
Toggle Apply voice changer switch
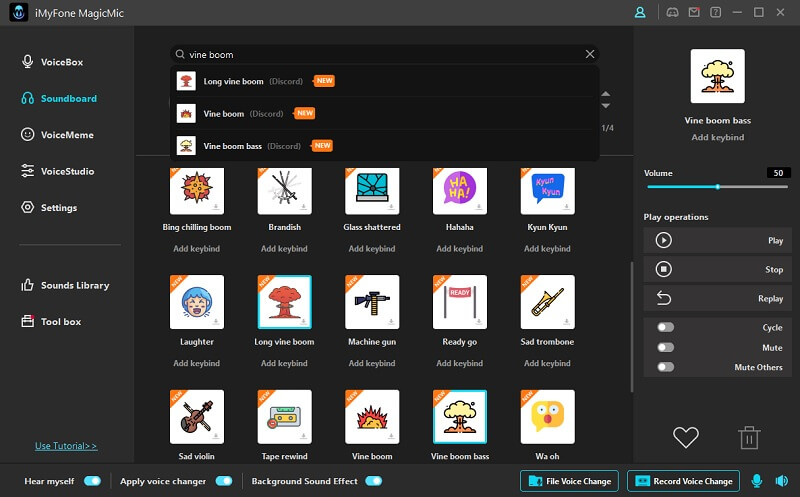click(224, 481)
